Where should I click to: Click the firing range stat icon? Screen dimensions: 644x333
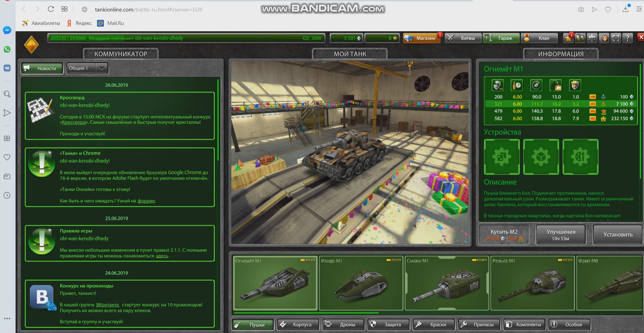[x=556, y=85]
